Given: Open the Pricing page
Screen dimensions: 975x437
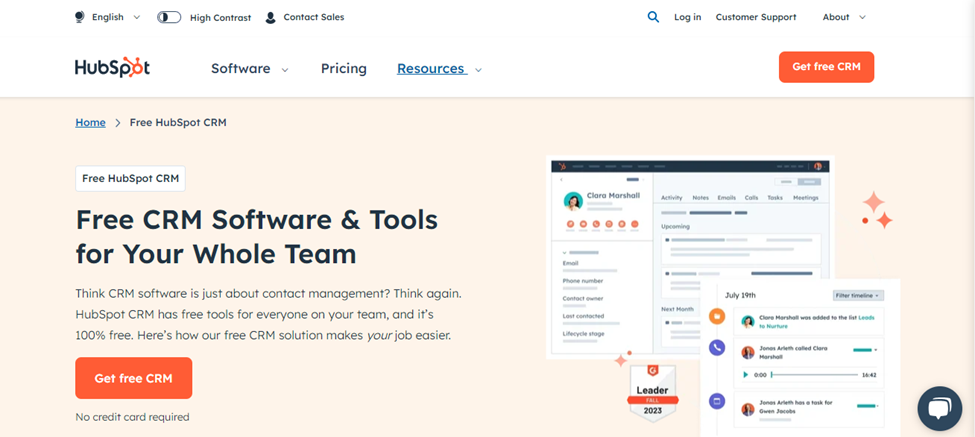Looking at the screenshot, I should [x=344, y=68].
